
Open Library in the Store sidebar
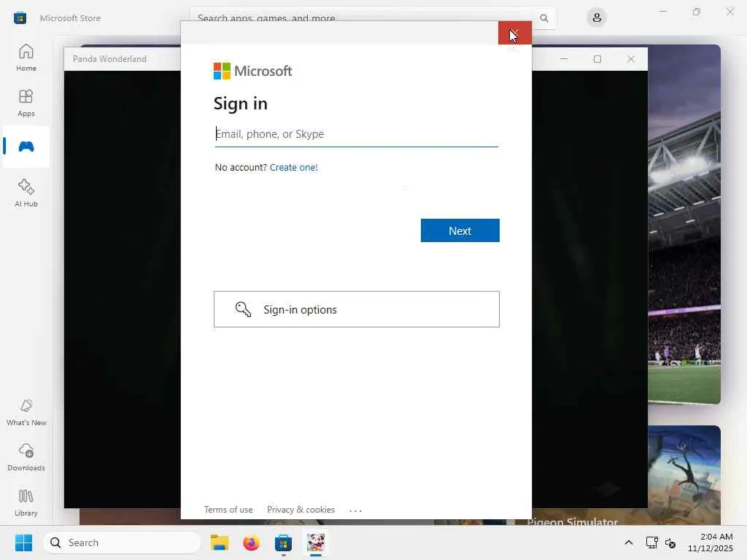coord(26,503)
